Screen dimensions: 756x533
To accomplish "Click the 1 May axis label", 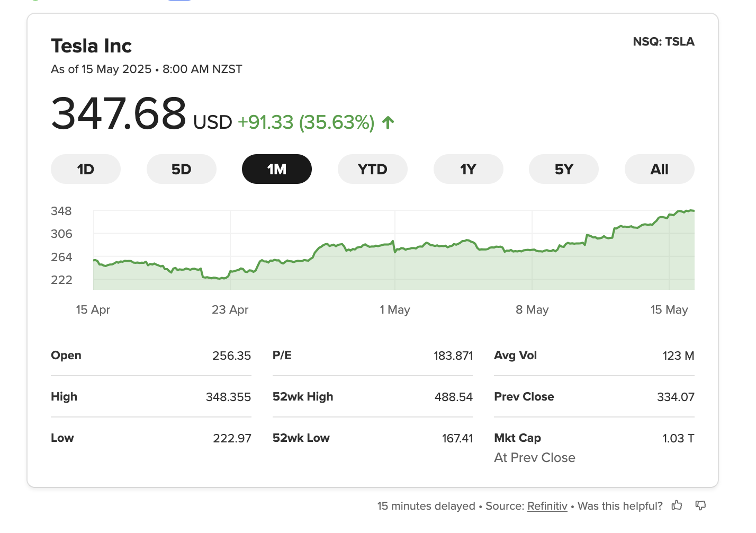I will [395, 309].
